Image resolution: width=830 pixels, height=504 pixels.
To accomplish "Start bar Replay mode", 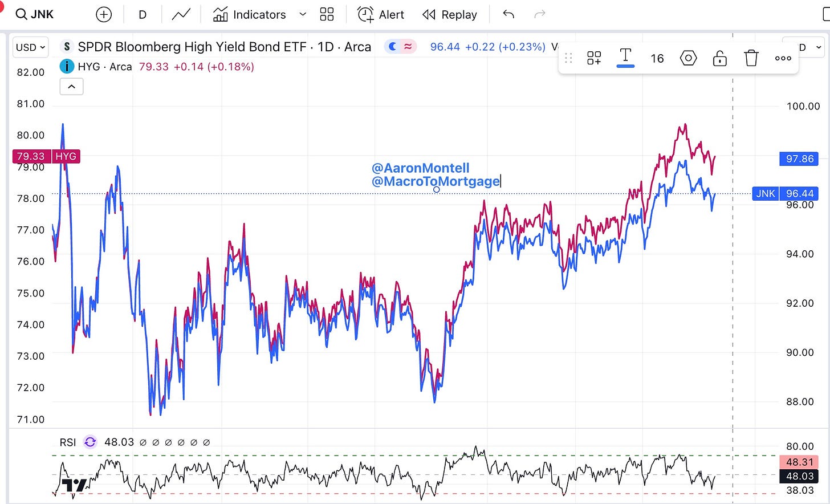I will (450, 14).
